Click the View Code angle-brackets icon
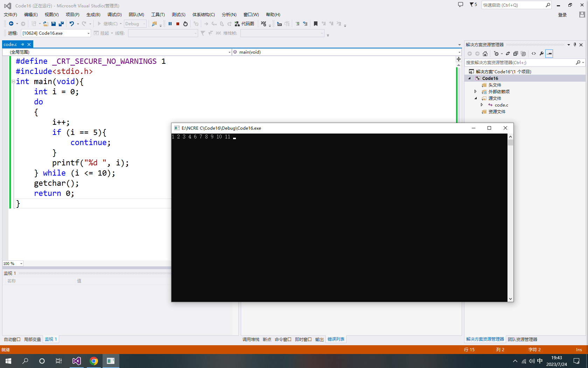The width and height of the screenshot is (588, 368). pos(534,54)
